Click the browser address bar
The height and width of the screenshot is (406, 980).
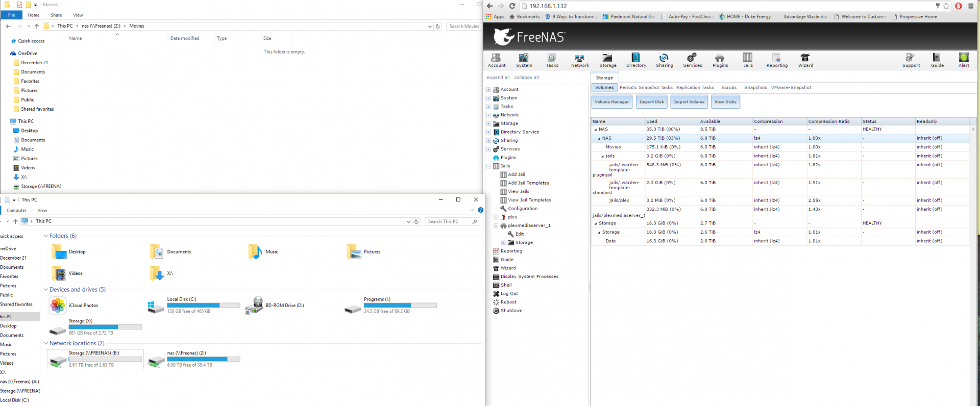tap(730, 6)
